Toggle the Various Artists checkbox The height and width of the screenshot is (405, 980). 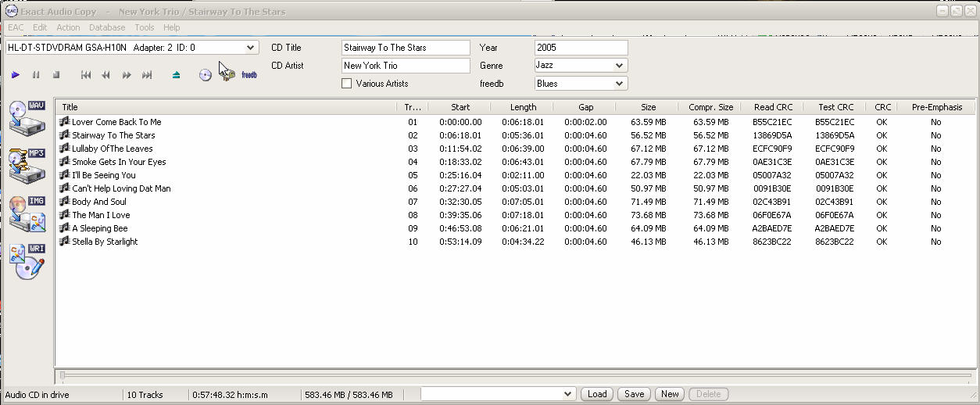(347, 84)
